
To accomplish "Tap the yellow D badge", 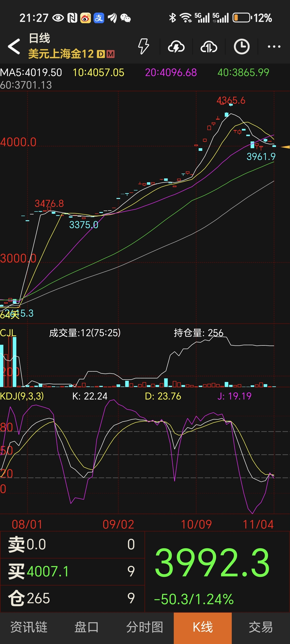I will tap(101, 54).
